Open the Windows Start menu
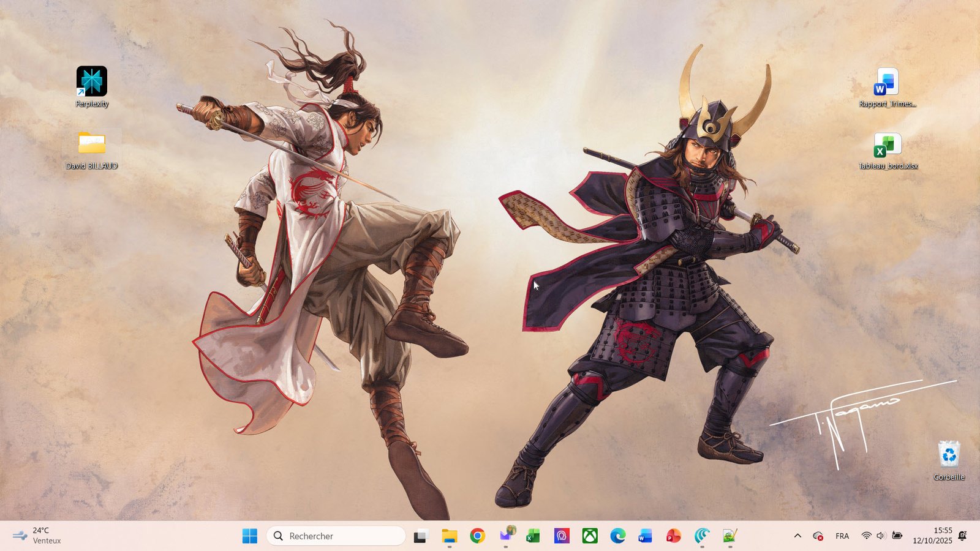 tap(250, 536)
